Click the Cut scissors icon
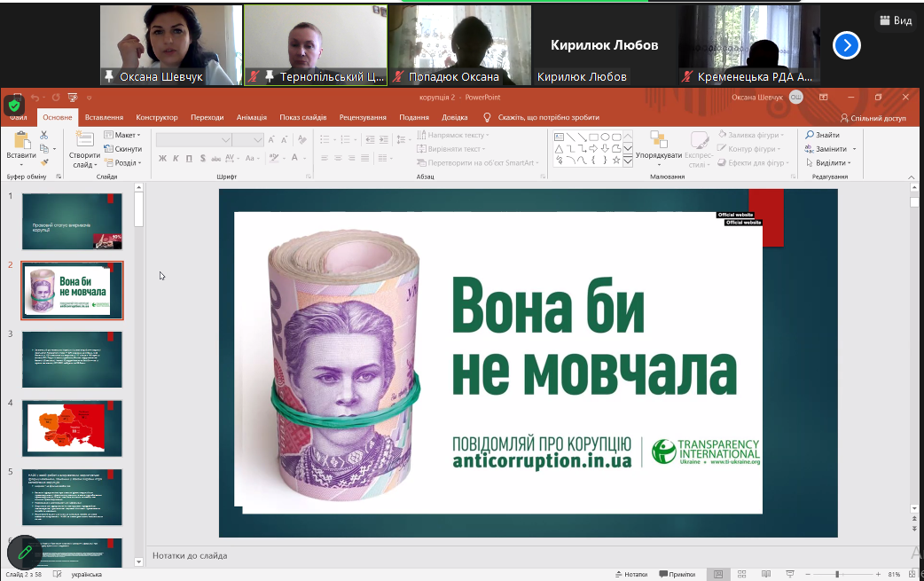Image resolution: width=924 pixels, height=581 pixels. pyautogui.click(x=44, y=136)
